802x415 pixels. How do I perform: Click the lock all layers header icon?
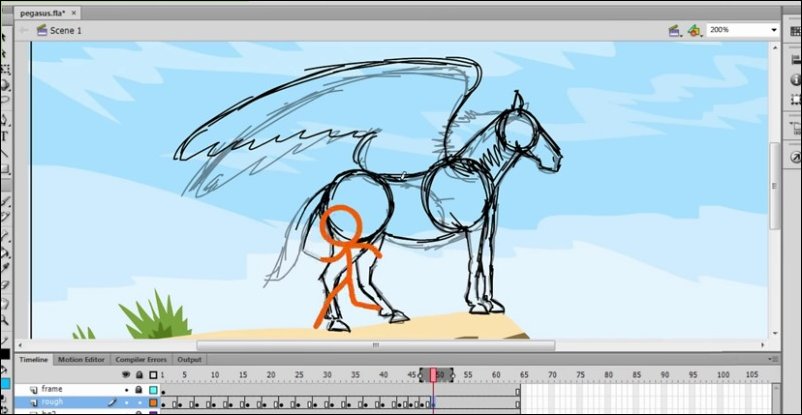click(139, 375)
